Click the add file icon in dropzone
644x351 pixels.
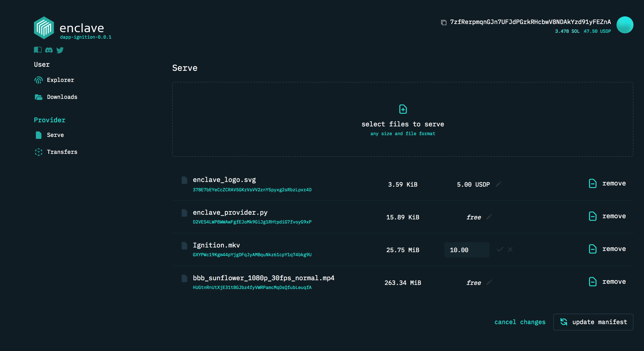click(x=403, y=109)
